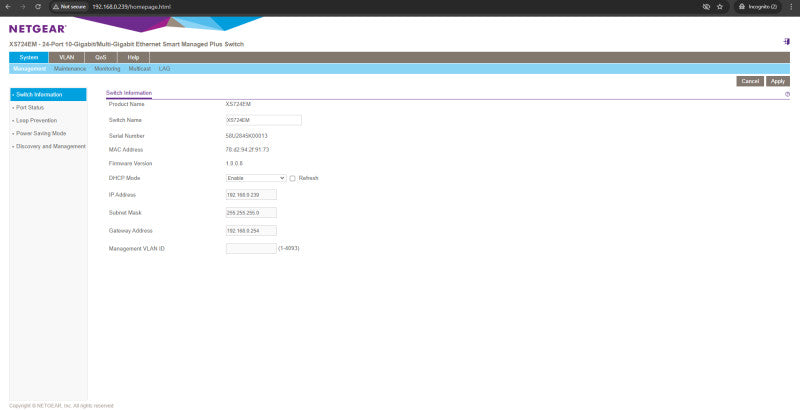The width and height of the screenshot is (800, 410).
Task: Click the XS724EM product title heading
Action: pyautogui.click(x=127, y=44)
